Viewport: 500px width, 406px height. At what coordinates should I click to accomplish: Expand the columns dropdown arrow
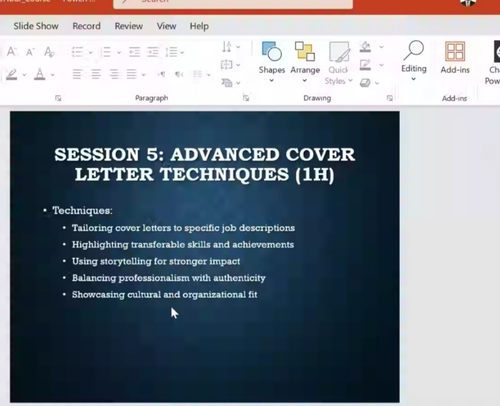point(209,75)
